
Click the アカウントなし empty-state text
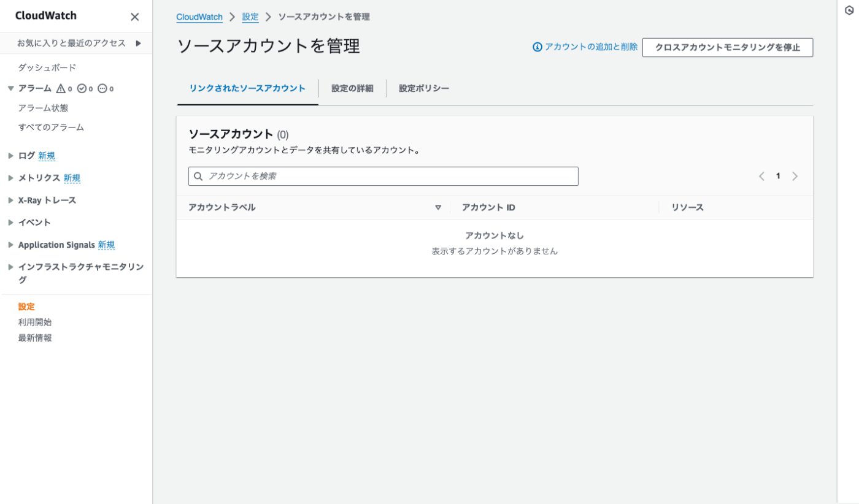point(495,235)
